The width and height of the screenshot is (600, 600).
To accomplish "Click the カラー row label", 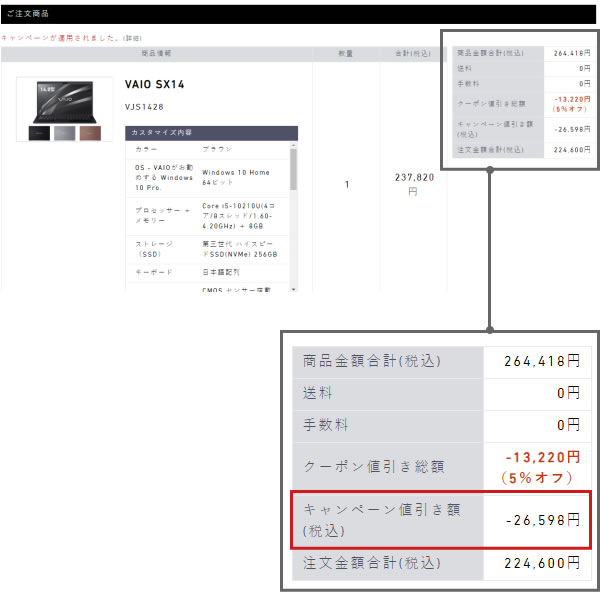I will coord(146,149).
